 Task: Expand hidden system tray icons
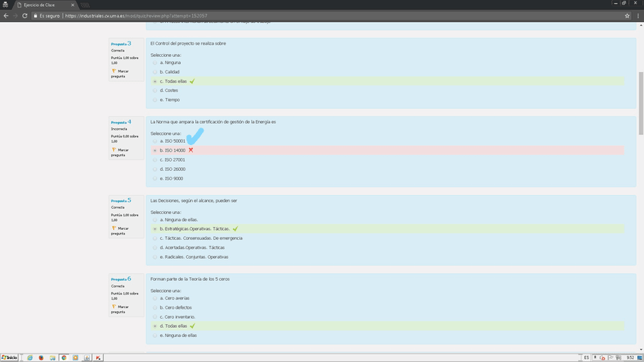[595, 357]
